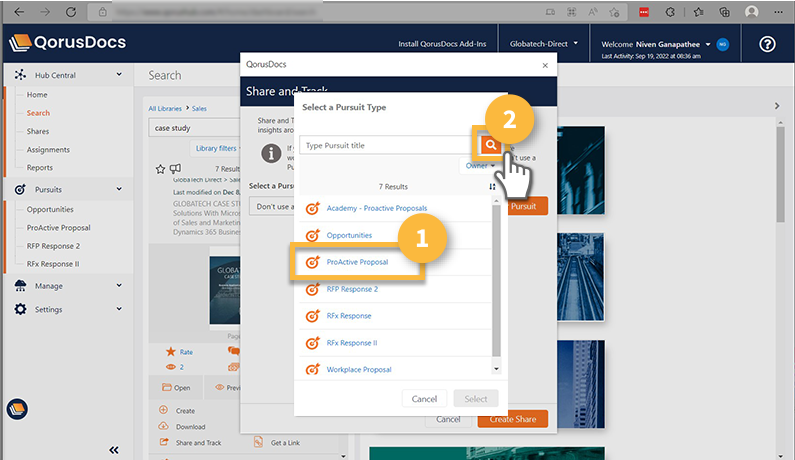The image size is (795, 460).
Task: Click the browser refresh icon
Action: [x=71, y=12]
